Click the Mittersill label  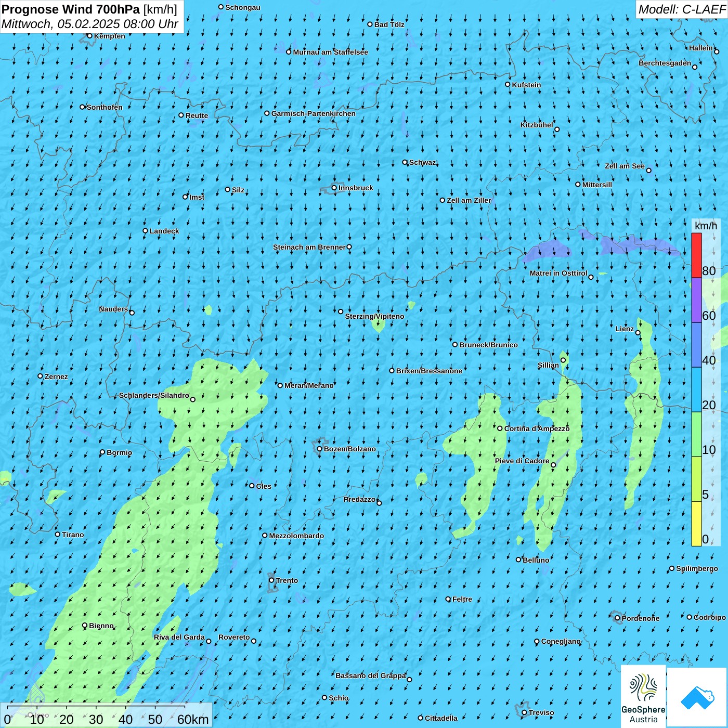point(597,185)
